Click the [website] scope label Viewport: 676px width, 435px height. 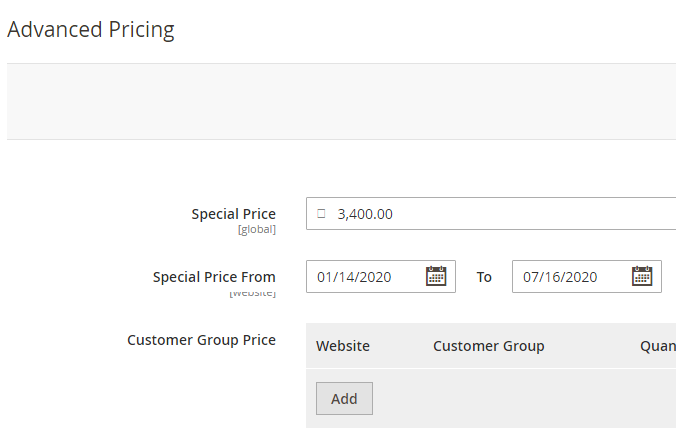252,293
